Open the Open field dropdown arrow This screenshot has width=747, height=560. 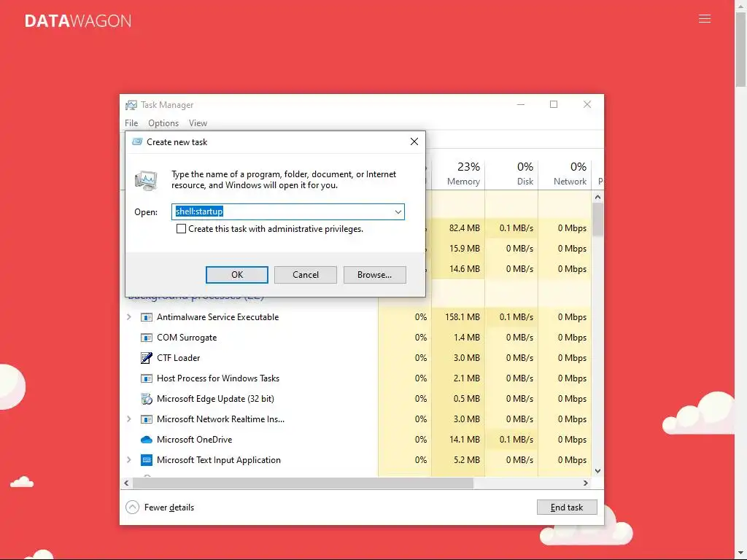point(398,212)
